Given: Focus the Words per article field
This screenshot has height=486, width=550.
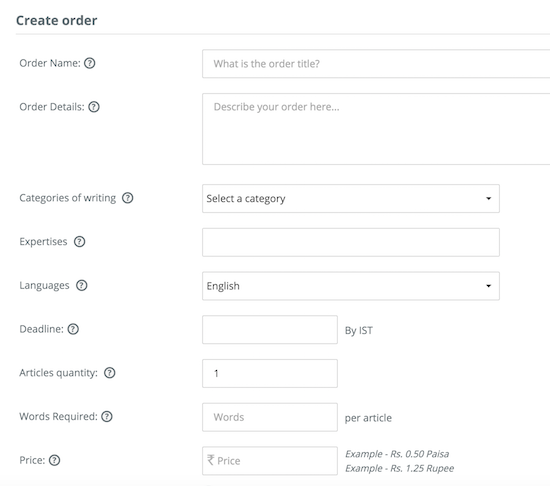Looking at the screenshot, I should coord(270,417).
